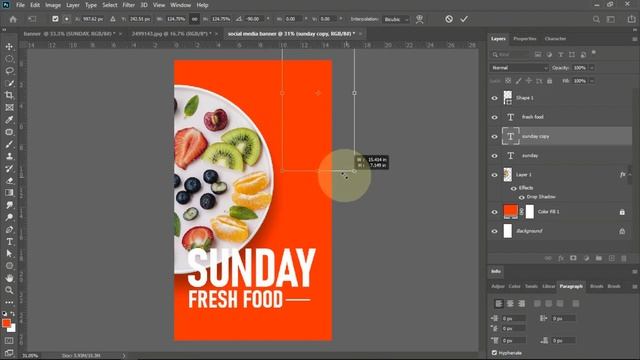
Task: Toggle link between width and height
Action: point(194,19)
